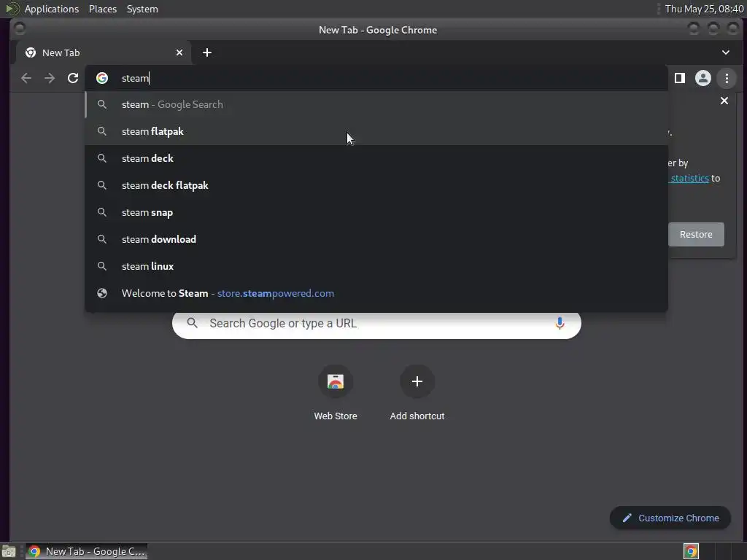Click the clock Thu May 25, 08:40

coord(704,9)
